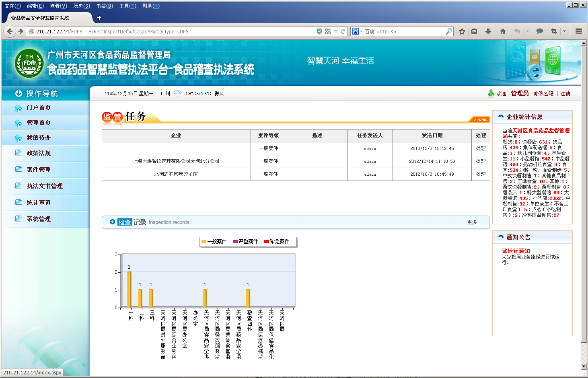Viewport: 588px width, 378px height.
Task: Click 处理 for 北国之春风味饺子馆 row
Action: (481, 174)
